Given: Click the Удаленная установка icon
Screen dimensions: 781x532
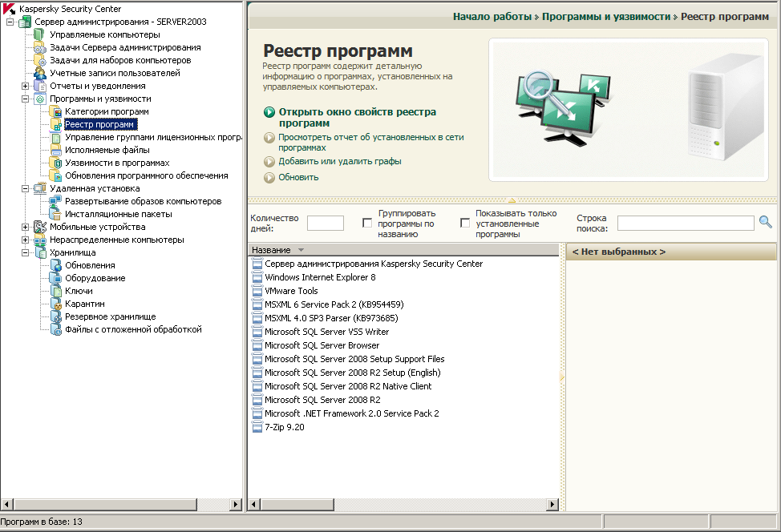Looking at the screenshot, I should click(39, 188).
